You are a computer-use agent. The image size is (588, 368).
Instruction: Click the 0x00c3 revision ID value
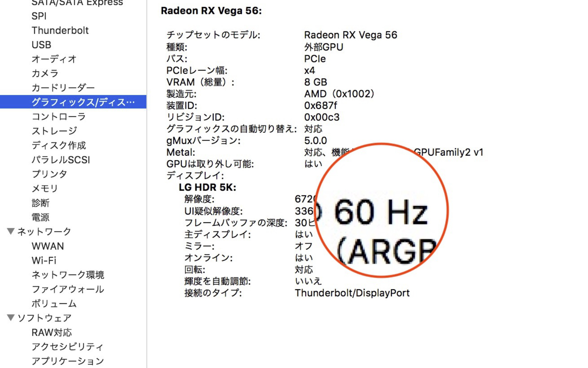tap(322, 117)
